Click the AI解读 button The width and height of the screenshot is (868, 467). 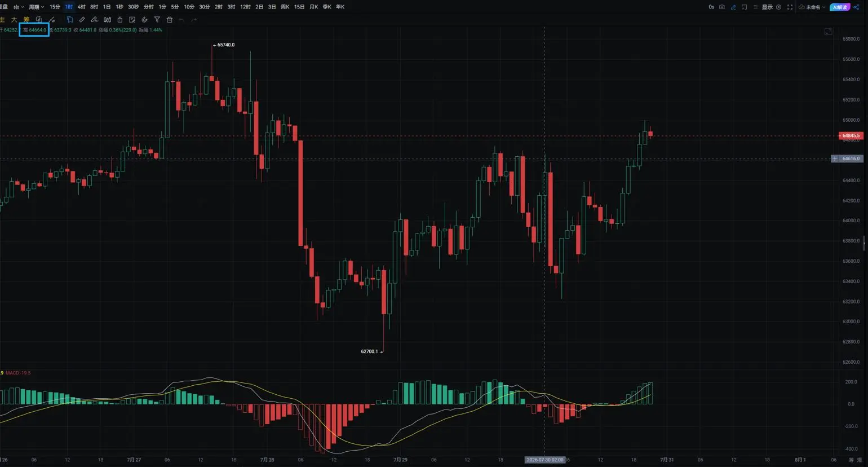(839, 7)
